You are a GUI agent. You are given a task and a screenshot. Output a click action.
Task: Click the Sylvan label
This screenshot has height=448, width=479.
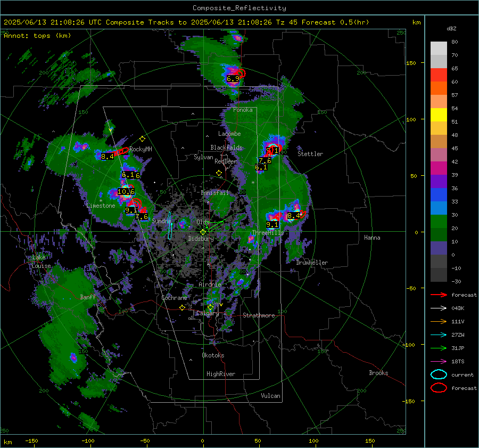203,157
